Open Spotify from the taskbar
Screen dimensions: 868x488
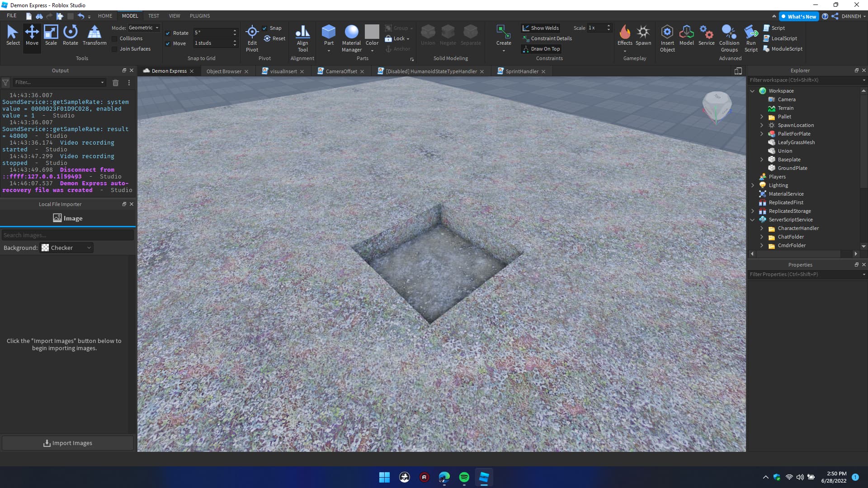click(x=464, y=477)
